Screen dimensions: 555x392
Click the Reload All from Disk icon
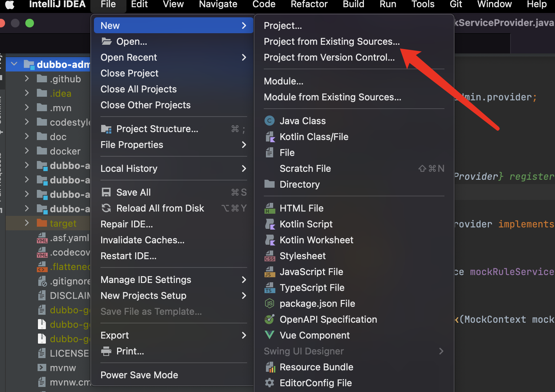coord(106,208)
